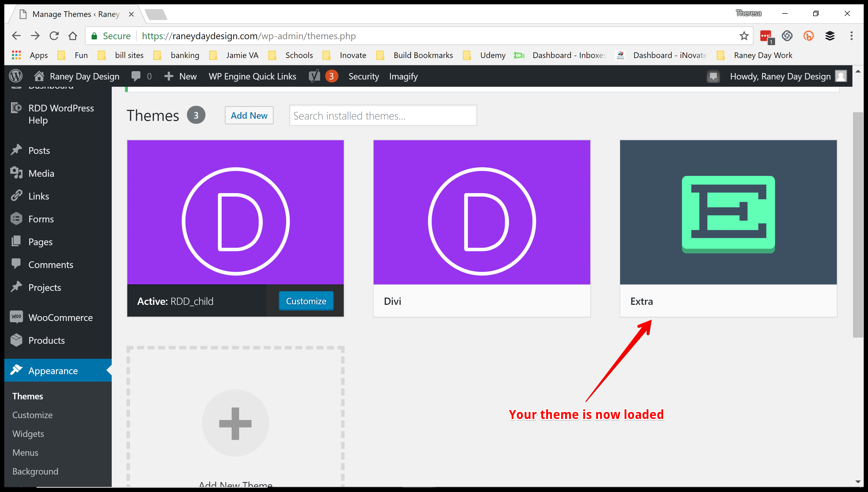
Task: Open the bill sites bookmarks folder
Action: click(x=120, y=55)
